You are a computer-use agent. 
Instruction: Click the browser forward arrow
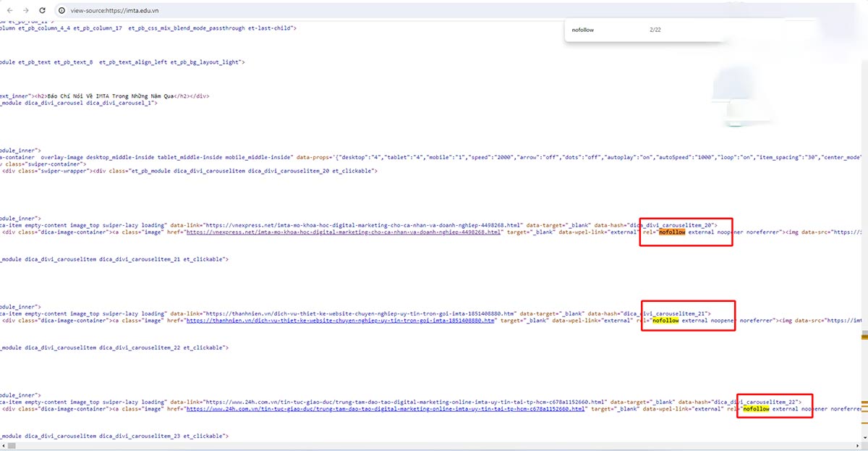tap(26, 10)
